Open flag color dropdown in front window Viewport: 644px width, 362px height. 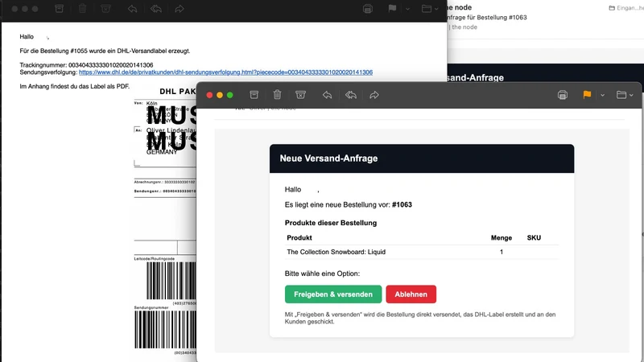point(602,95)
